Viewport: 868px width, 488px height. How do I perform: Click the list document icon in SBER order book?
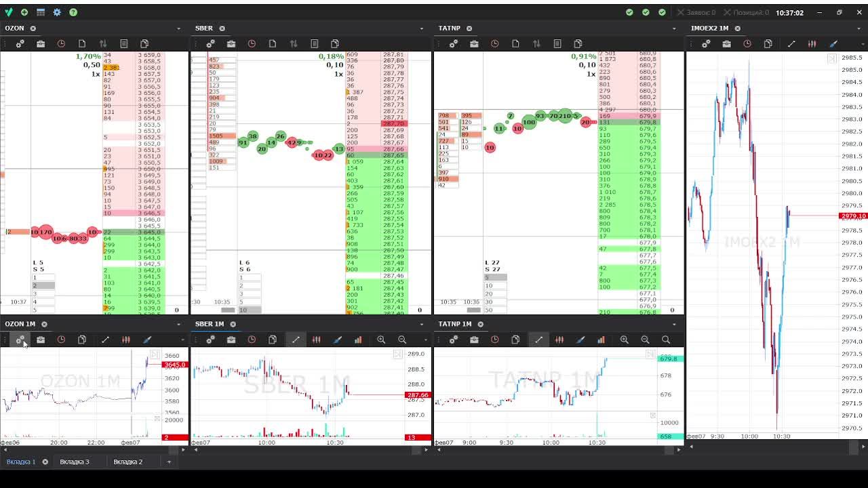(x=314, y=43)
